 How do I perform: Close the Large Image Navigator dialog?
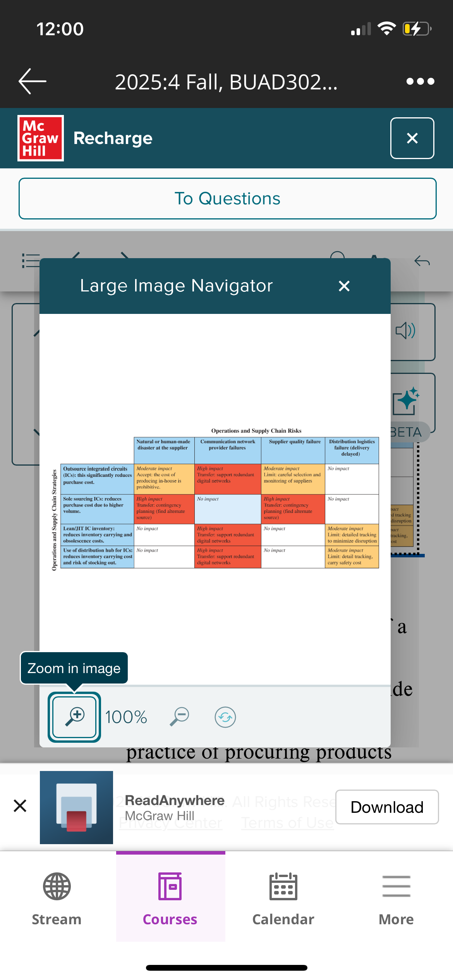(344, 286)
